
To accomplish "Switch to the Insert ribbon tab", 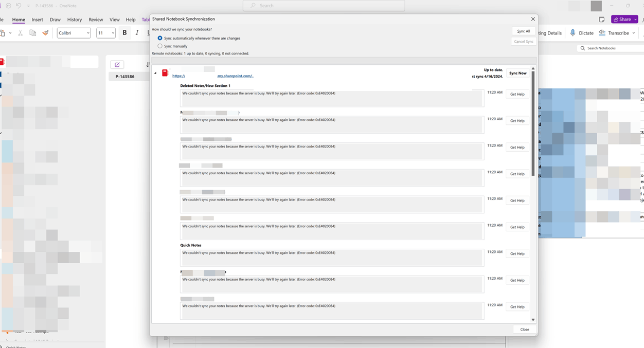I will tap(38, 20).
